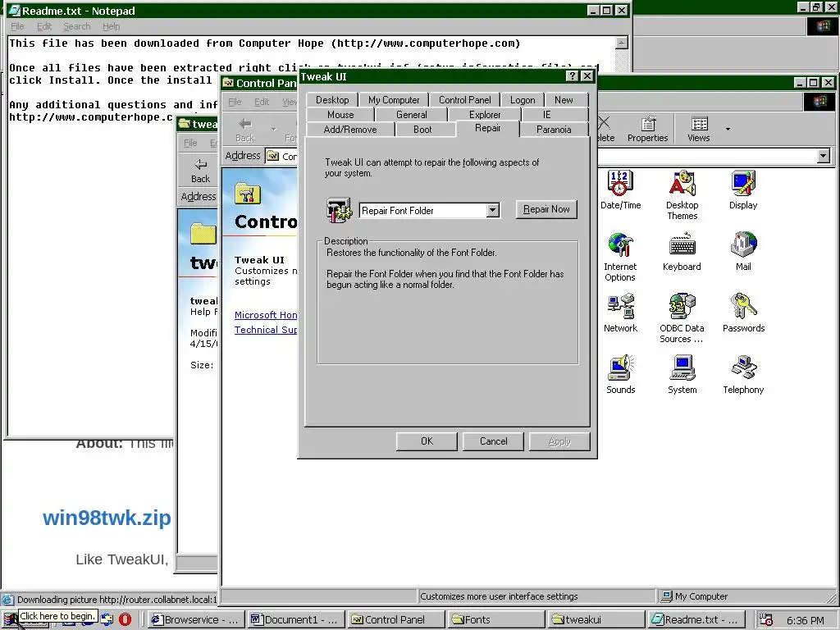840x630 pixels.
Task: Switch to the Control Panel tab in Tweak UI
Action: coord(464,100)
